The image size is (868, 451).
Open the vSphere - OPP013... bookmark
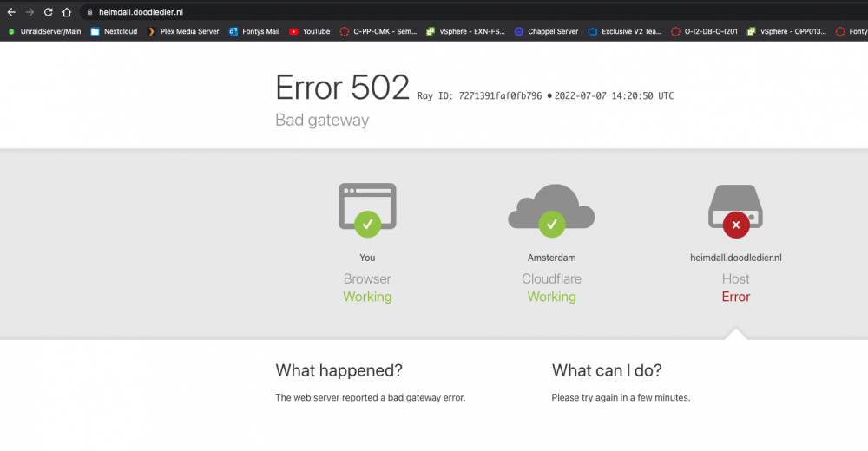(786, 31)
